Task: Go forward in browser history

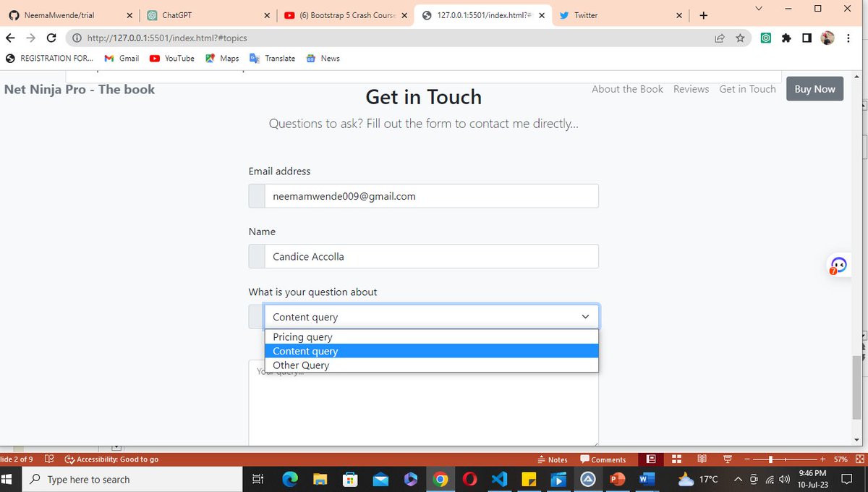Action: (30, 38)
